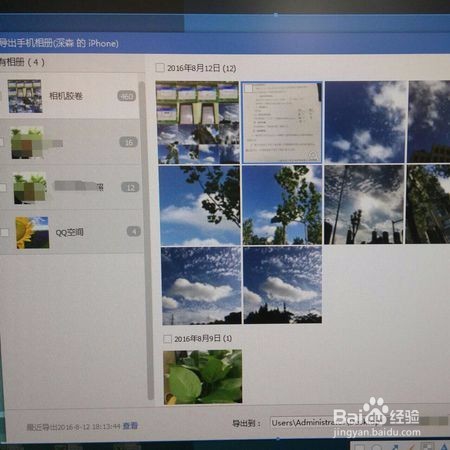Select the highlighted document photo thumbnail
Image resolution: width=450 pixels, height=450 pixels.
tap(282, 122)
